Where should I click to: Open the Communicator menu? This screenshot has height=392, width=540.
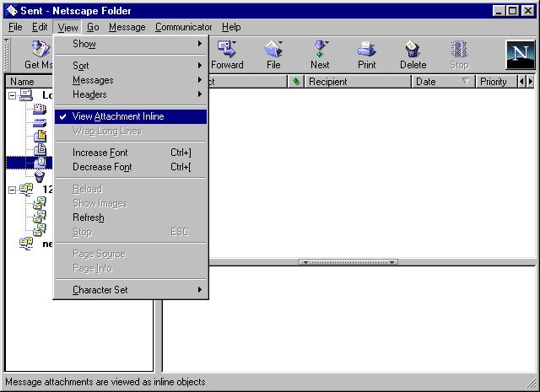click(x=184, y=27)
